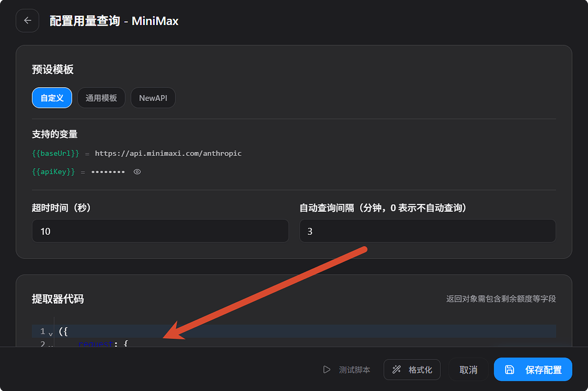Switch to the 通用模板 preset
The height and width of the screenshot is (391, 588).
[x=101, y=98]
